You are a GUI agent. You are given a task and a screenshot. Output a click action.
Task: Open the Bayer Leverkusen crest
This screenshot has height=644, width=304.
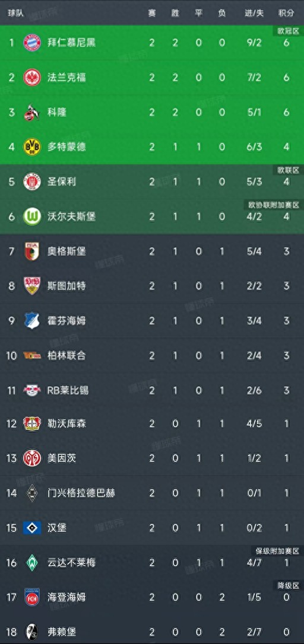click(31, 423)
